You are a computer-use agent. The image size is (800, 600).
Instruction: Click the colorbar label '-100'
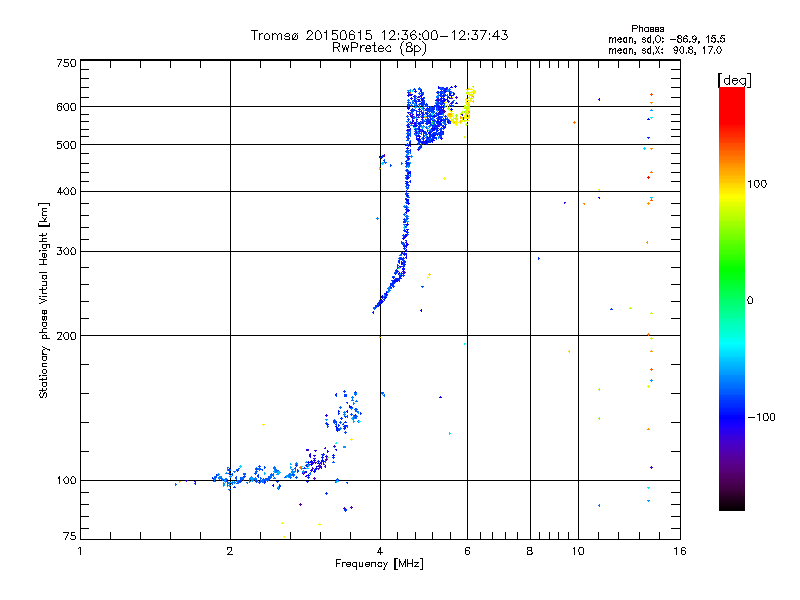coord(761,417)
